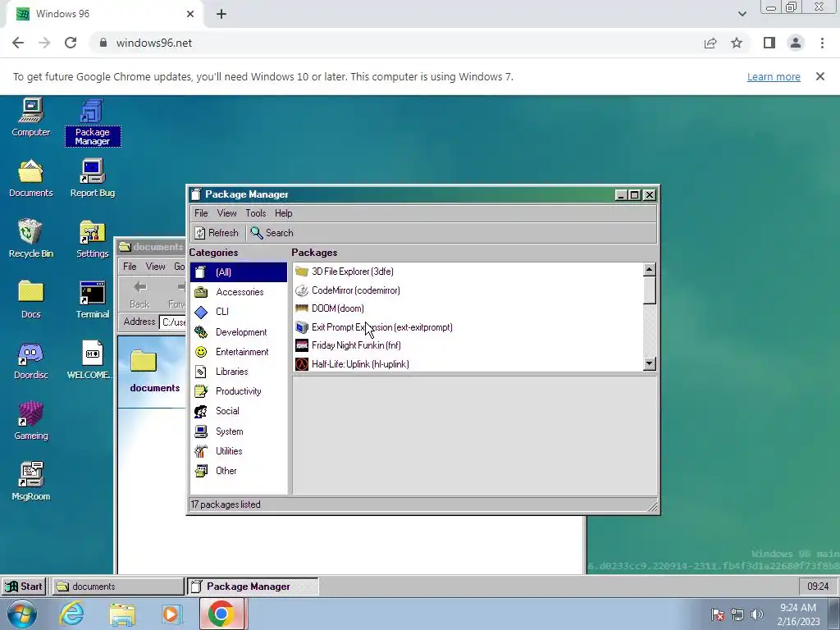Open the Doordisc desktop shortcut
Viewport: 840px width, 630px height.
coord(30,361)
